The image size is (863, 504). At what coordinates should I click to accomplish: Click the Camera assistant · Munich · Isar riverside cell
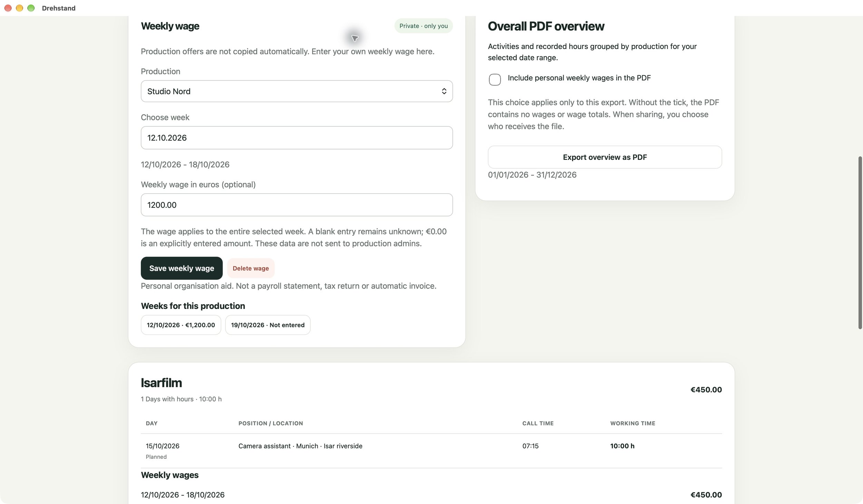[x=300, y=446]
